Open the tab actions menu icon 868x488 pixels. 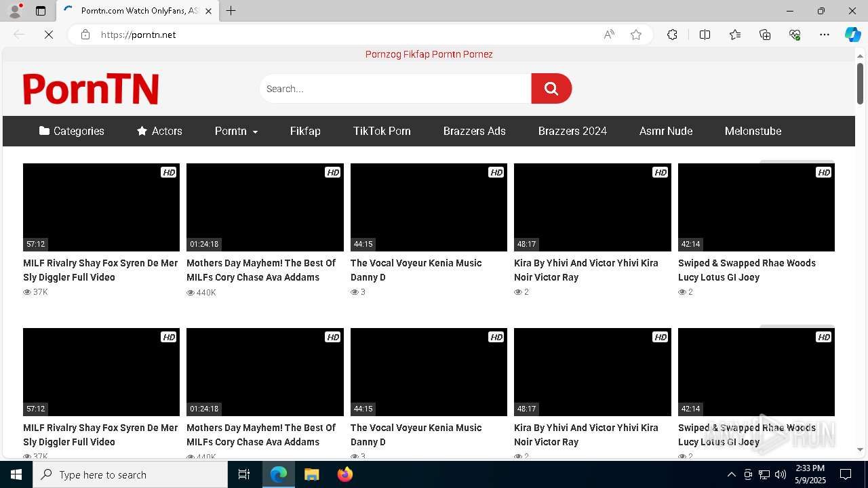coord(41,11)
